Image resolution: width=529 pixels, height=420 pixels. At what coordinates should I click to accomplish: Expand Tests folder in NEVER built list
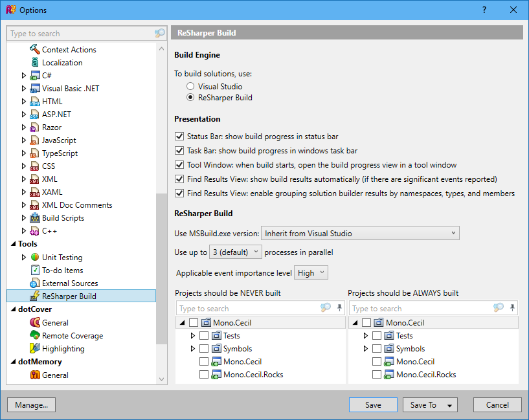[193, 336]
